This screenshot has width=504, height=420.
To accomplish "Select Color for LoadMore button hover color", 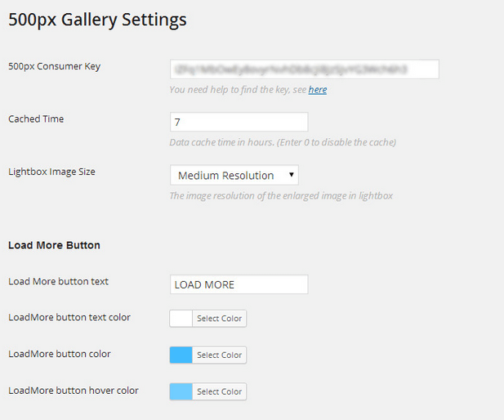I will [x=219, y=391].
